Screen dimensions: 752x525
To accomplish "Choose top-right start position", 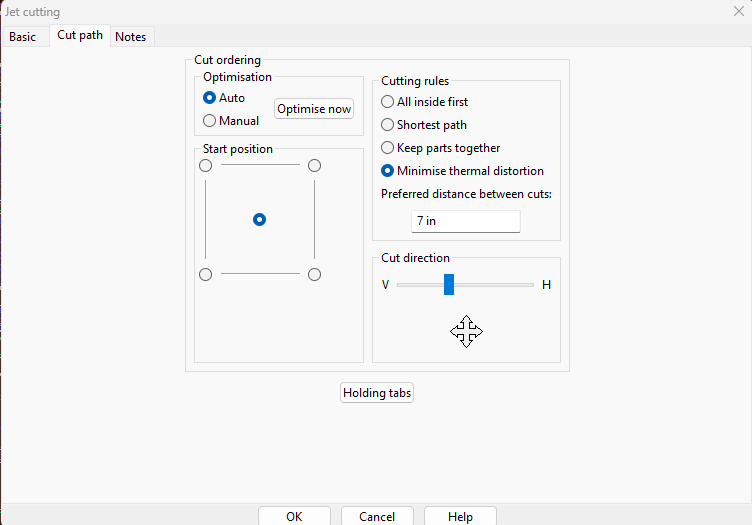I will tap(314, 166).
